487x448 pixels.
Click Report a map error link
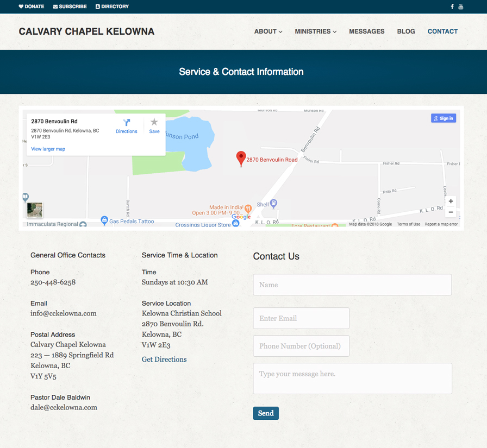pos(441,224)
